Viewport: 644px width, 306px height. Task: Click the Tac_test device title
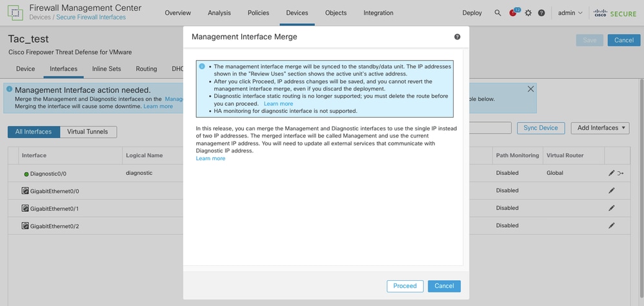point(28,39)
